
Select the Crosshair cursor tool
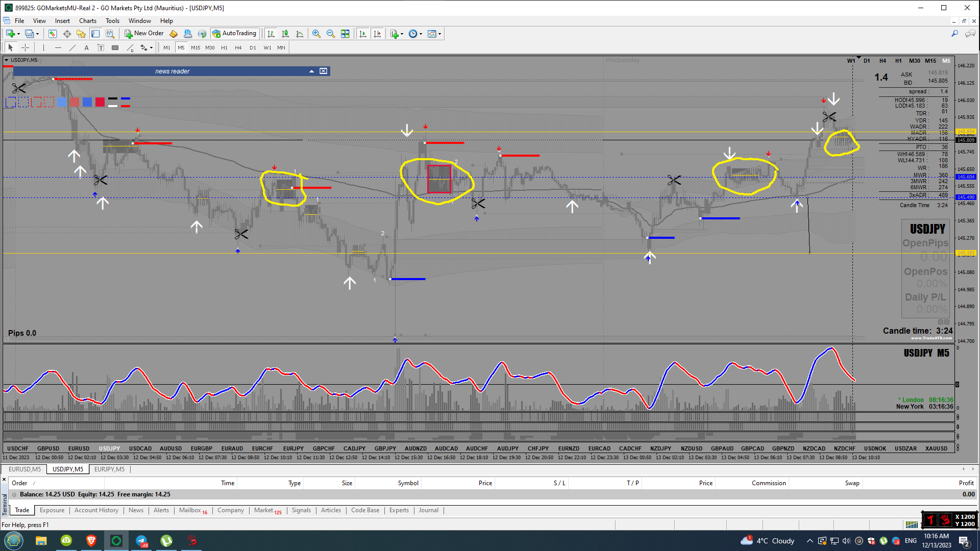[x=25, y=48]
